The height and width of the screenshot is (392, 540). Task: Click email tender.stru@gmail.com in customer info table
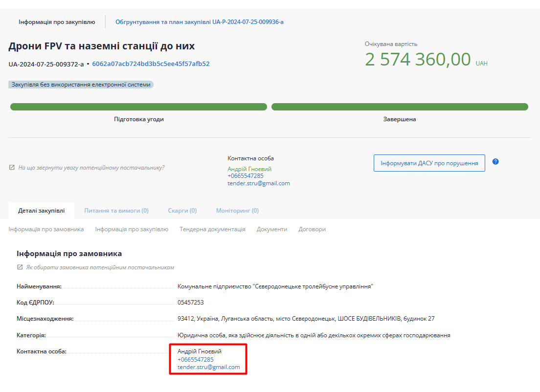tap(208, 367)
